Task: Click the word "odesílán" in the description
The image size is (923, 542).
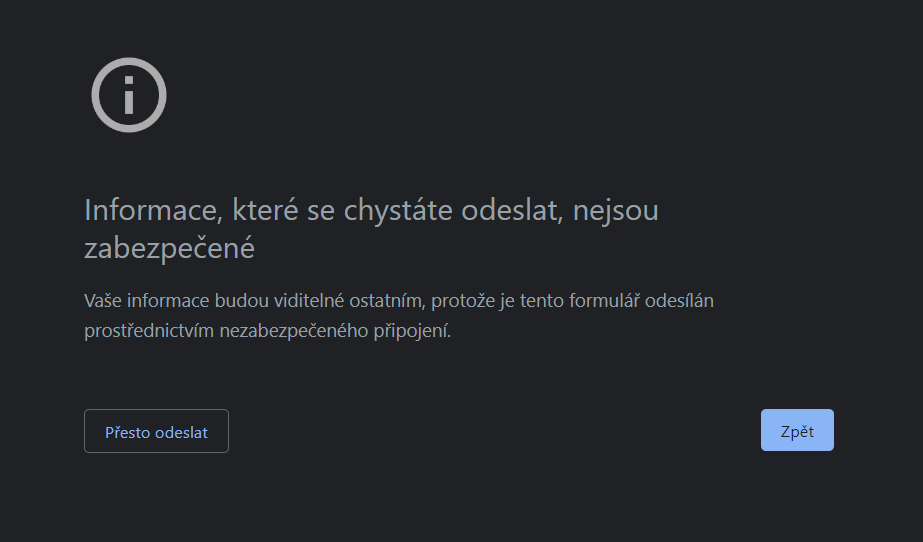Action: (x=679, y=300)
